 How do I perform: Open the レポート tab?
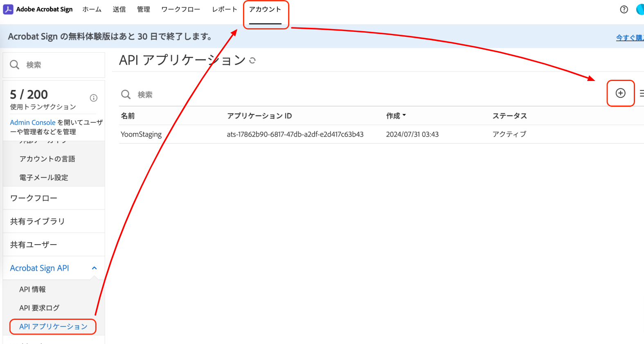click(225, 9)
